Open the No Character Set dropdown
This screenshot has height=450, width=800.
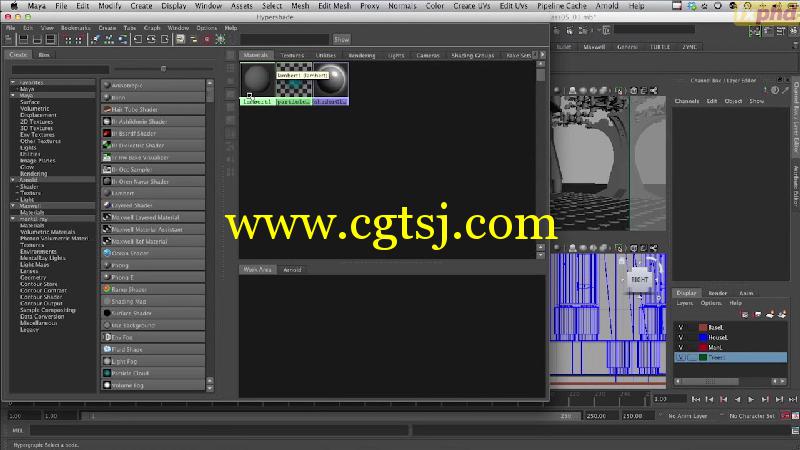751,416
